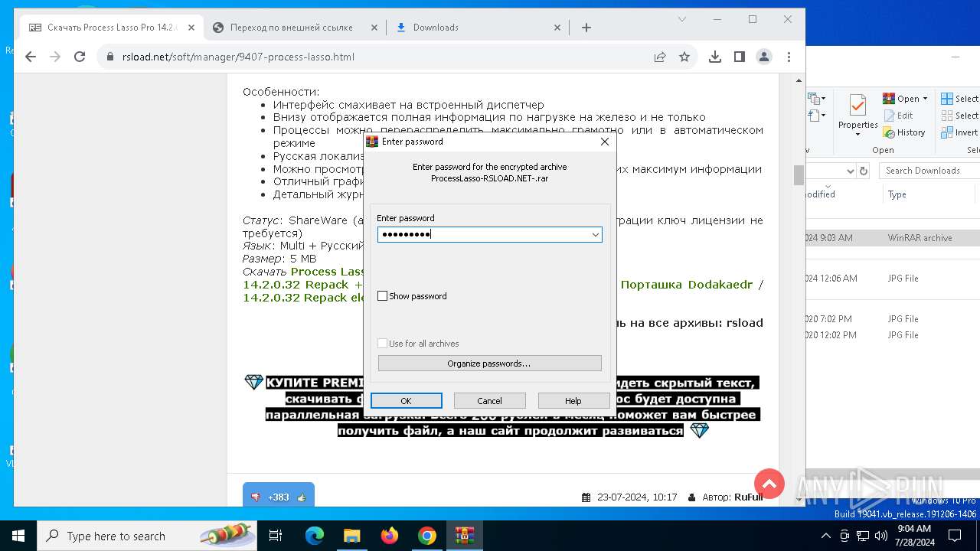Click OK in the Enter password dialog
Viewport: 980px width, 551px height.
406,401
